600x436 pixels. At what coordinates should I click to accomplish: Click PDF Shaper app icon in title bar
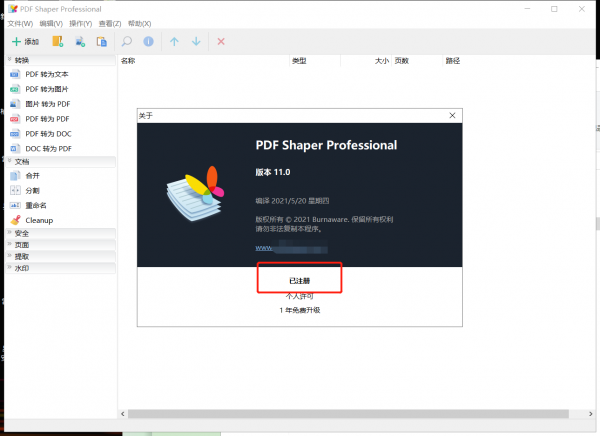click(13, 9)
